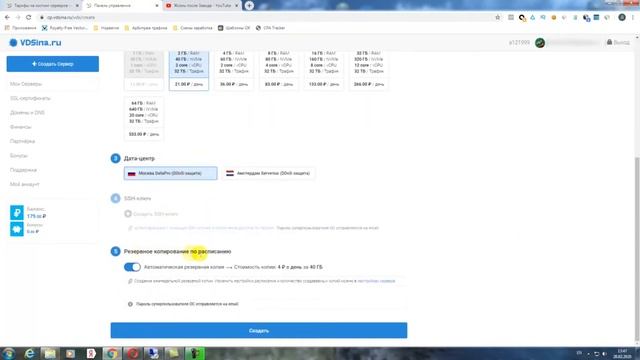The width and height of the screenshot is (640, 360).
Task: Click the large blue Create button
Action: point(259,330)
